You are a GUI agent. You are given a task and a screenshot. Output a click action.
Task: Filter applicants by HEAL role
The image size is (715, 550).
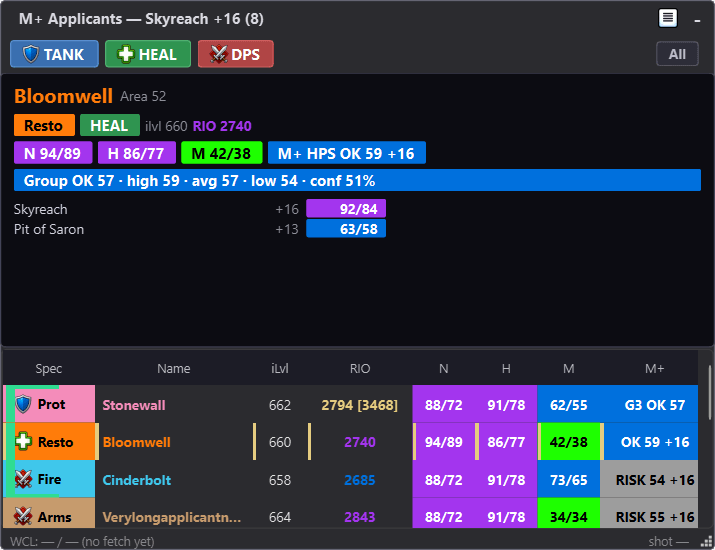[x=148, y=54]
